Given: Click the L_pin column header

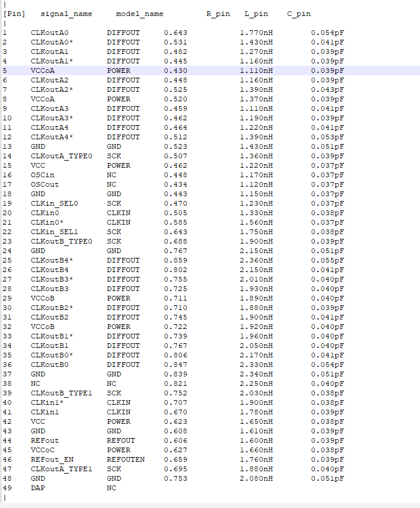Looking at the screenshot, I should [256, 14].
